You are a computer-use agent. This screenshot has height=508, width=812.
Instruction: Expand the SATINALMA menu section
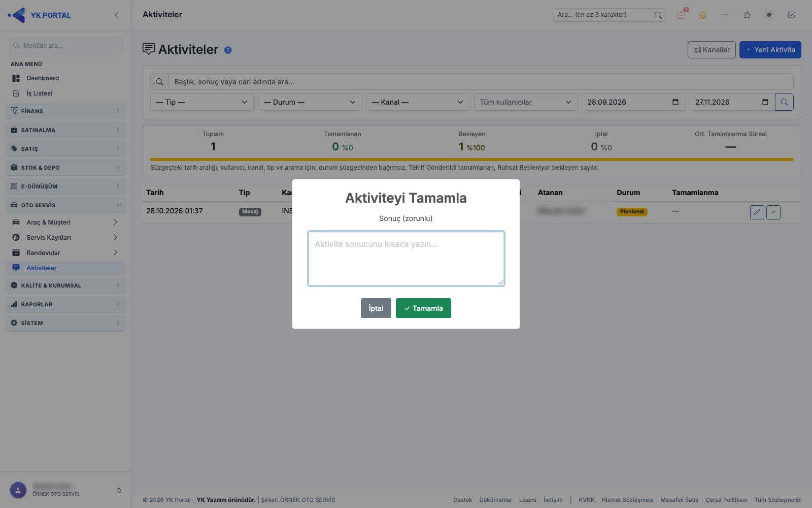[66, 130]
